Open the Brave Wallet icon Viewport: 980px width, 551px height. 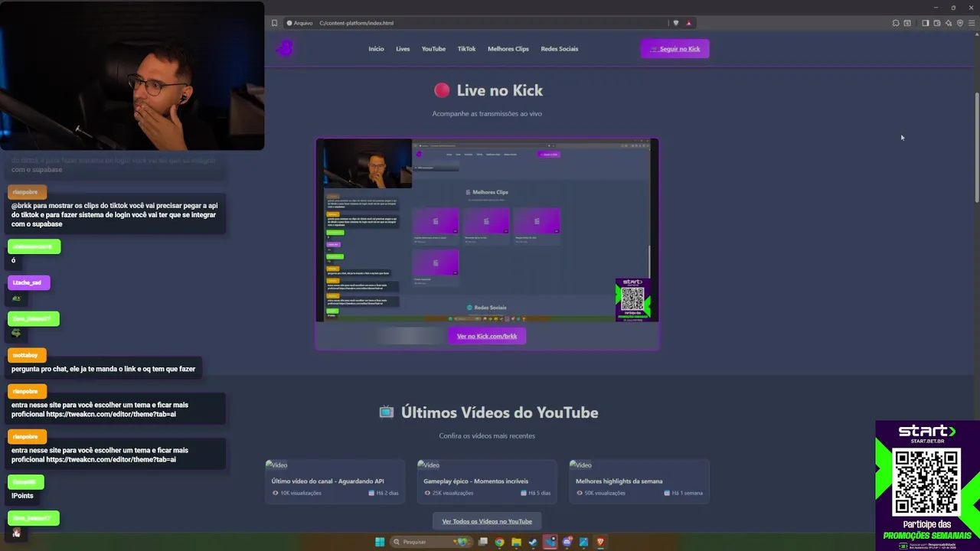936,23
